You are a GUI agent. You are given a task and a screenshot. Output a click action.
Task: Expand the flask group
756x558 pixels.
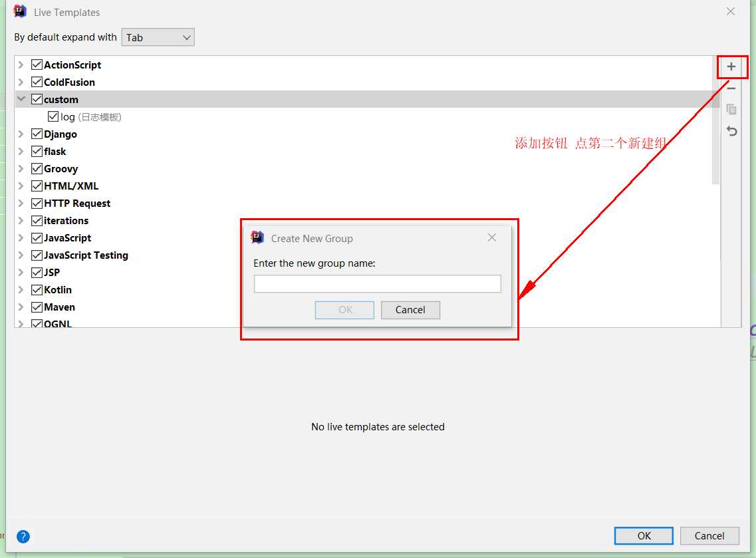point(21,152)
